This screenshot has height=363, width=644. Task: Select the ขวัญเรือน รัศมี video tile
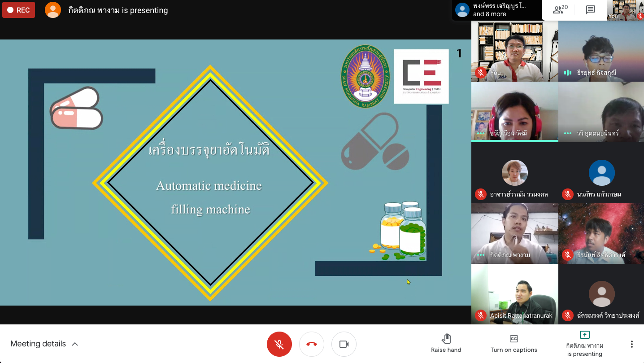tap(514, 112)
